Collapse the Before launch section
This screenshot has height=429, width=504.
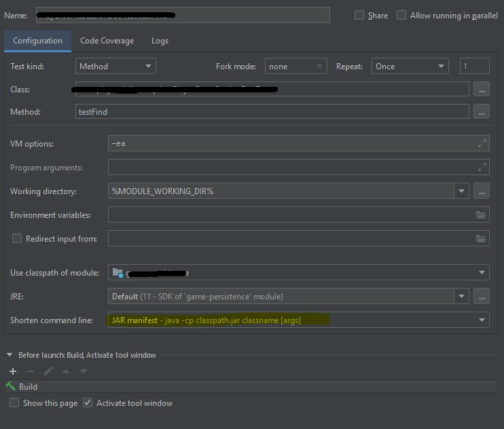tap(10, 355)
